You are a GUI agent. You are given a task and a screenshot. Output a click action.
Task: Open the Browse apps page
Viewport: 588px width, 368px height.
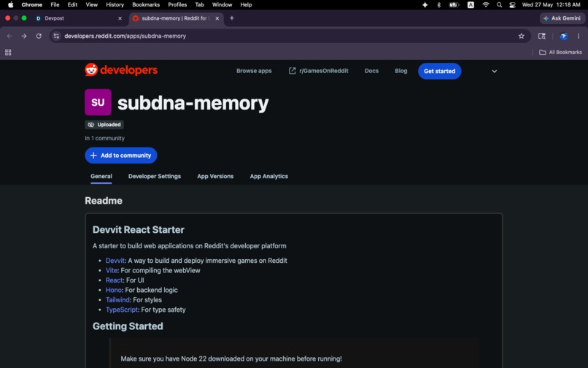tap(254, 71)
